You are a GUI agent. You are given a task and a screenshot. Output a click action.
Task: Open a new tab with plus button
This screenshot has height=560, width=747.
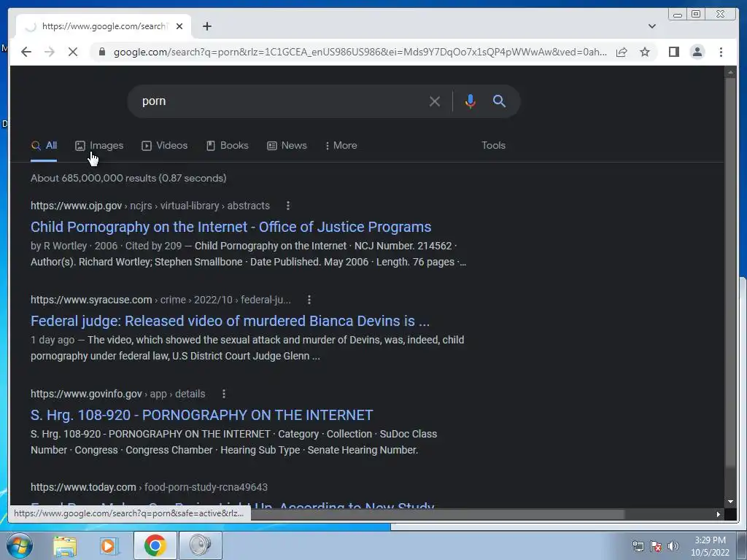pos(206,26)
